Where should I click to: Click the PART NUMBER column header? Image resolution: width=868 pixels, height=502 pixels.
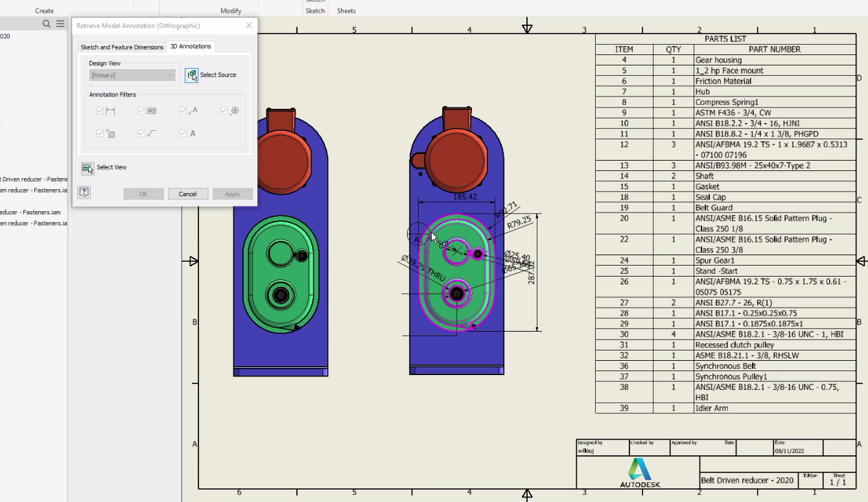[775, 49]
